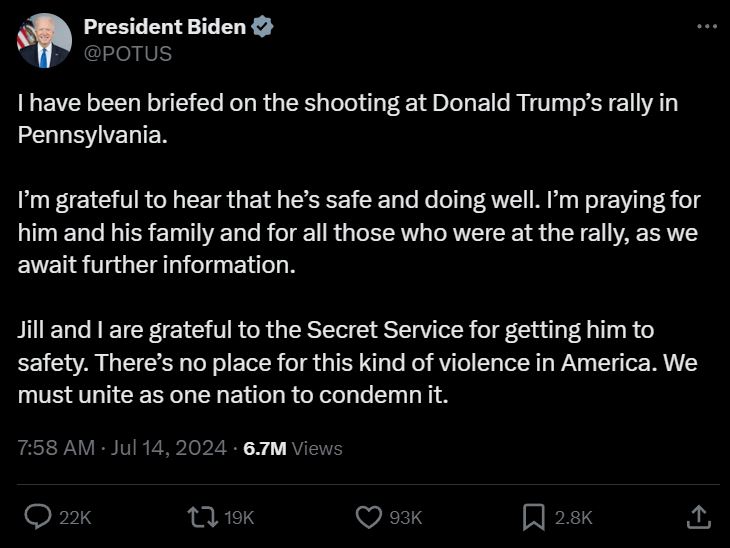
Task: Click the 22K reply count
Action: click(76, 517)
